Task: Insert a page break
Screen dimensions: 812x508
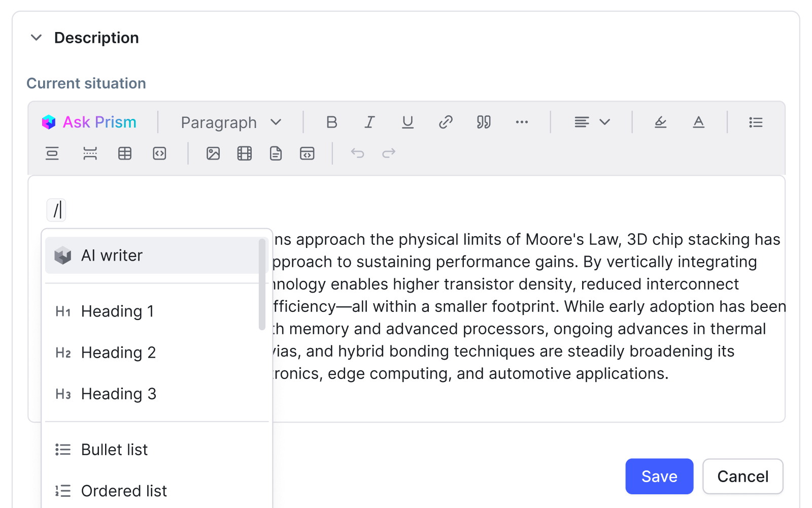Action: [x=90, y=153]
